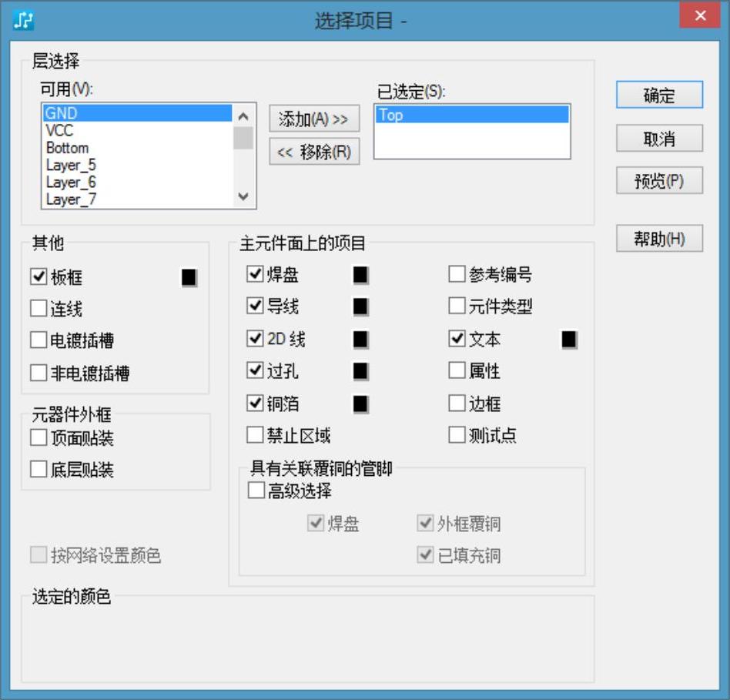Click the 板框 color swatch
Image resolution: width=730 pixels, height=700 pixels.
189,277
